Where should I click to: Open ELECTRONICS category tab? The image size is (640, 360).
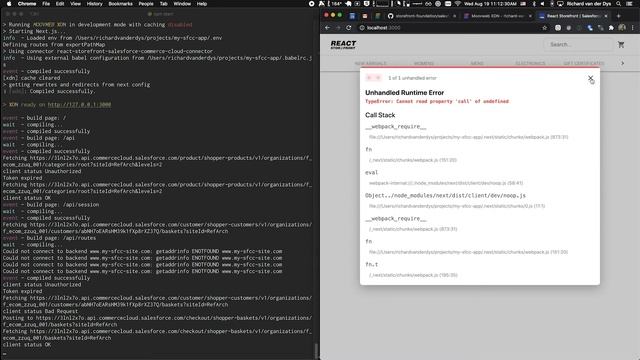click(x=530, y=63)
